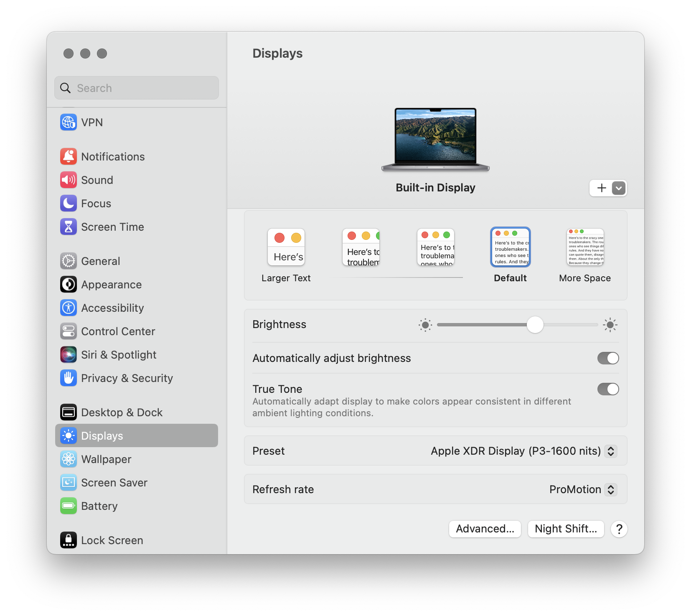Open the Refresh rate ProMotion dropdown
The image size is (691, 616).
(611, 489)
